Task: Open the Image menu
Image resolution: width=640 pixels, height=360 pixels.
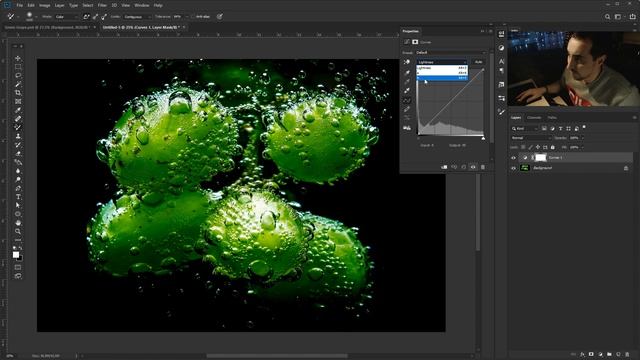Action: point(44,5)
